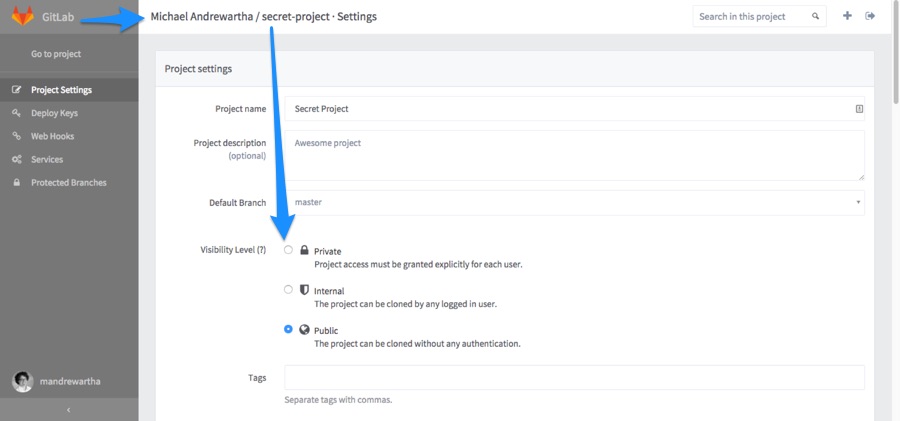The width and height of the screenshot is (900, 421).
Task: Click Go to project link
Action: point(56,54)
